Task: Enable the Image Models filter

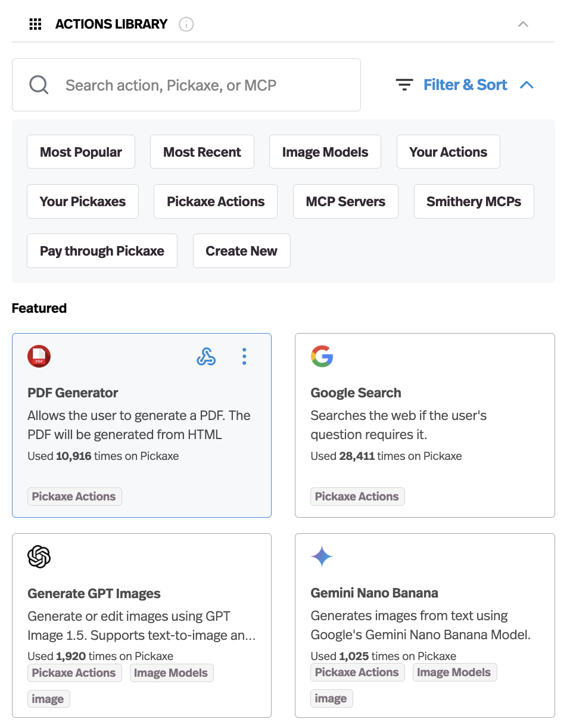Action: (x=325, y=151)
